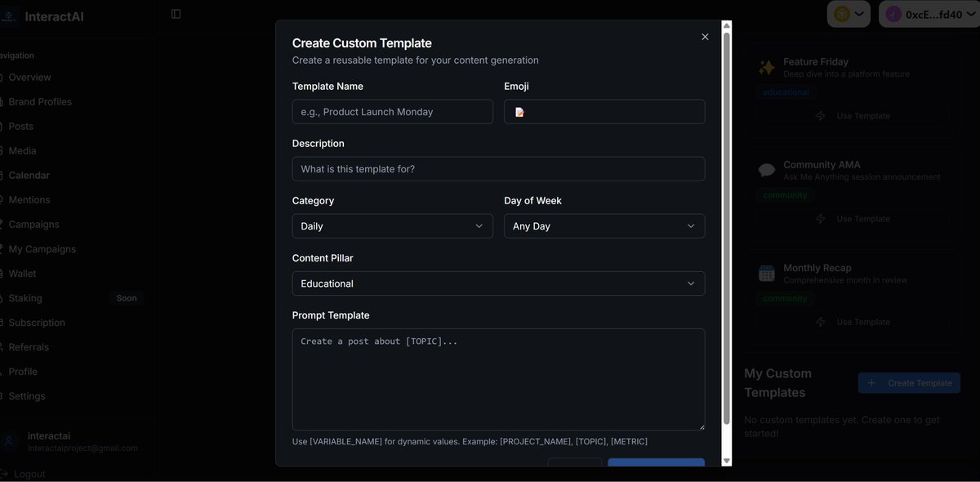Viewport: 980px width, 482px height.
Task: Click the Community AMA speech bubble icon
Action: [767, 170]
